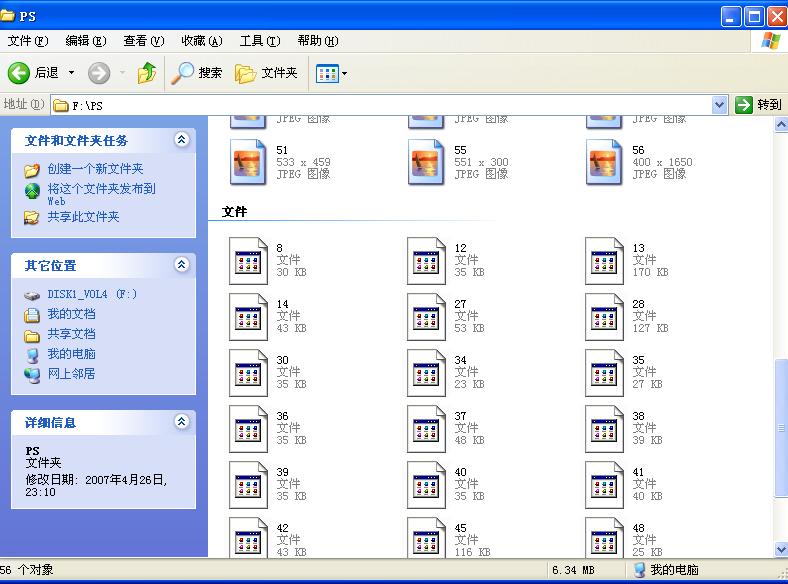
Task: Go up one folder level
Action: [x=147, y=73]
